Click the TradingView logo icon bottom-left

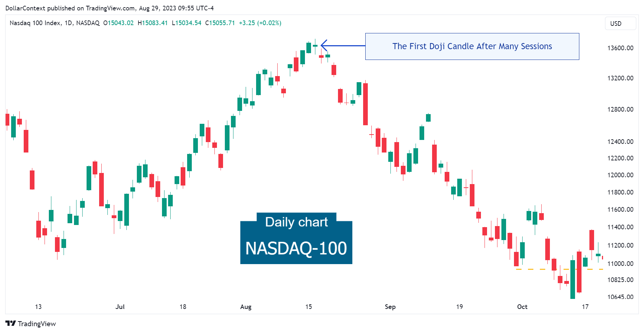pos(11,324)
